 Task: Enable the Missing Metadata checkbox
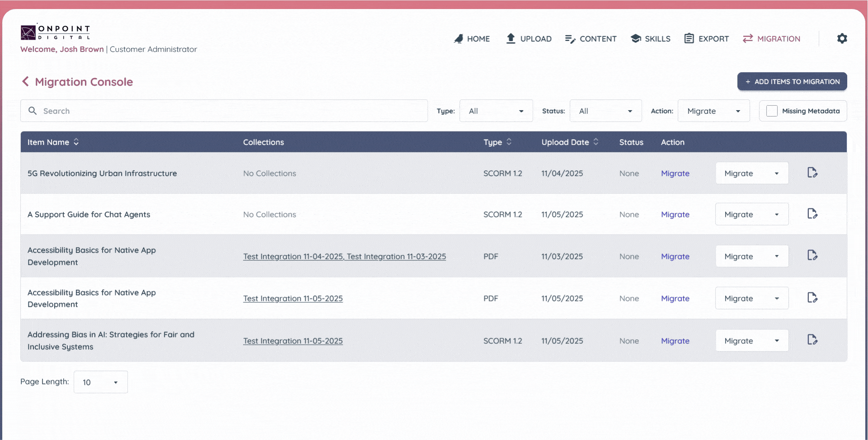pyautogui.click(x=772, y=111)
